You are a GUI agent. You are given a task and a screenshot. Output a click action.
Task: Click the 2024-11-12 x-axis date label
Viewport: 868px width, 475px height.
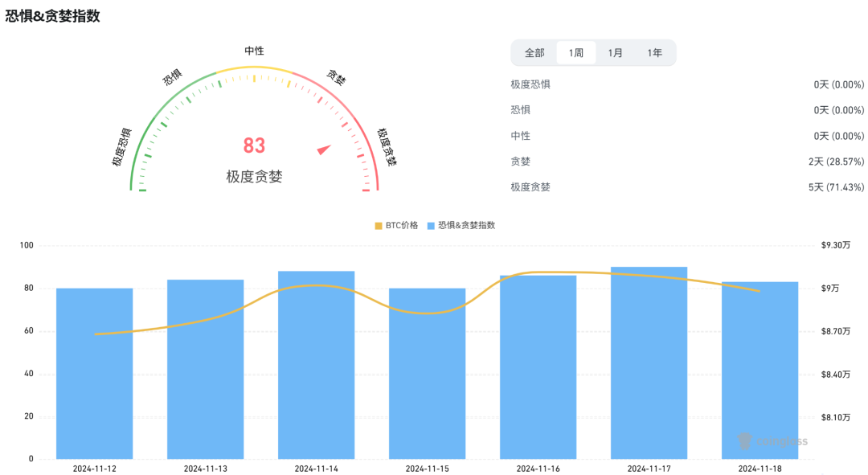click(95, 469)
